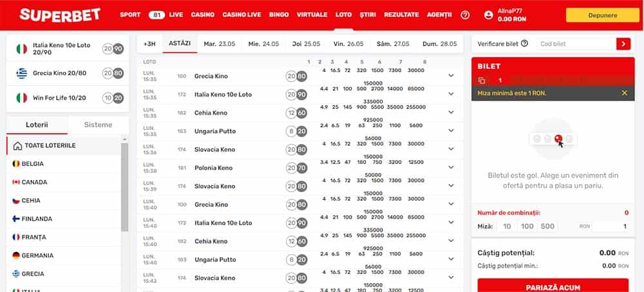
Task: Select the Germania flag icon
Action: [x=16, y=255]
